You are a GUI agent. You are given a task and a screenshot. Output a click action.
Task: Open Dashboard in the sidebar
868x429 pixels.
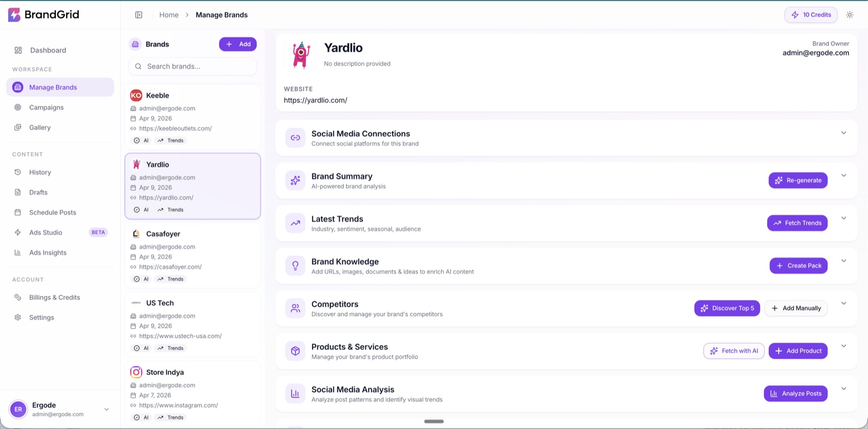60,50
